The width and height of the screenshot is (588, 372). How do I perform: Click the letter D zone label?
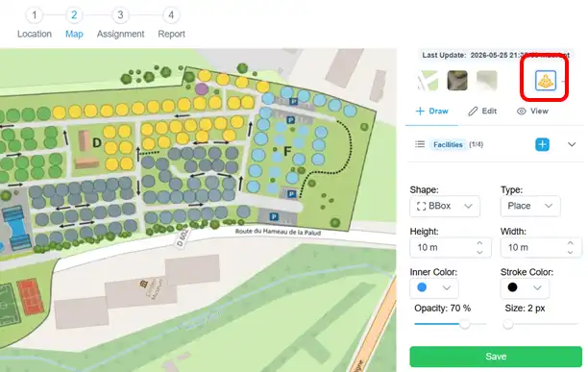[97, 143]
